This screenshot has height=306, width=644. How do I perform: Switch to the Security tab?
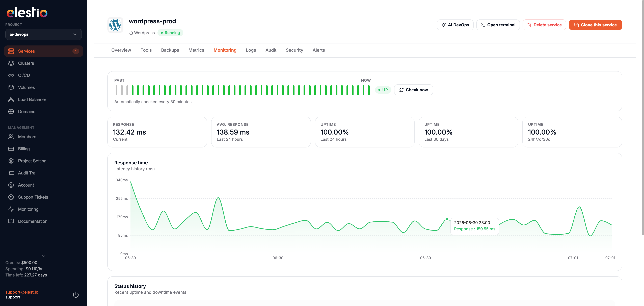(294, 50)
